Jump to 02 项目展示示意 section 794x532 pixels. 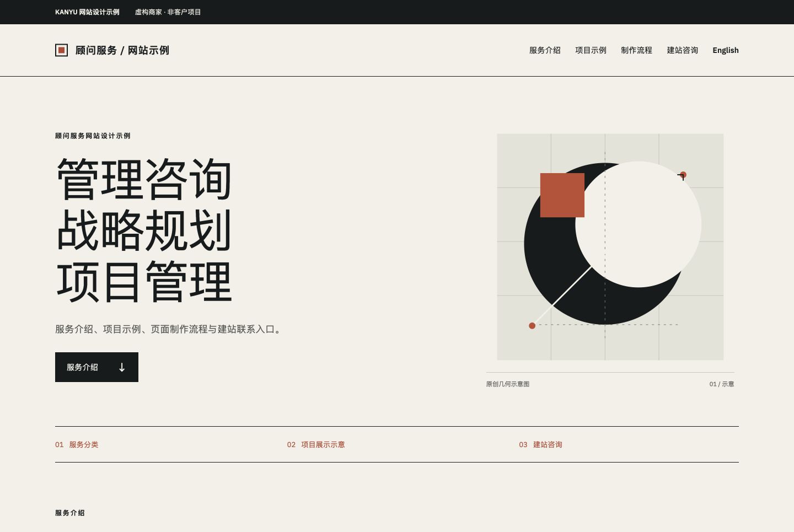pyautogui.click(x=316, y=444)
